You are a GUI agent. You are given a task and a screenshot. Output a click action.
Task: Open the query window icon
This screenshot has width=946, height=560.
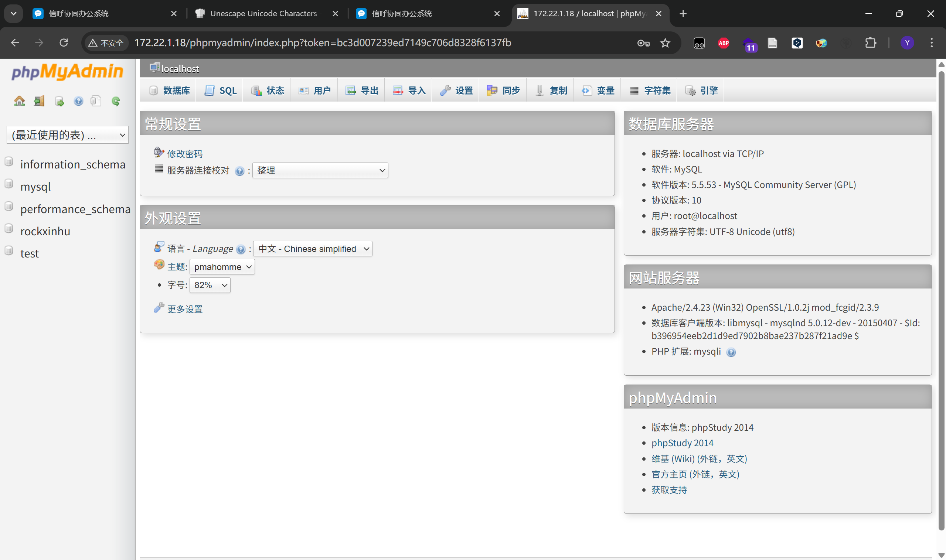(59, 101)
